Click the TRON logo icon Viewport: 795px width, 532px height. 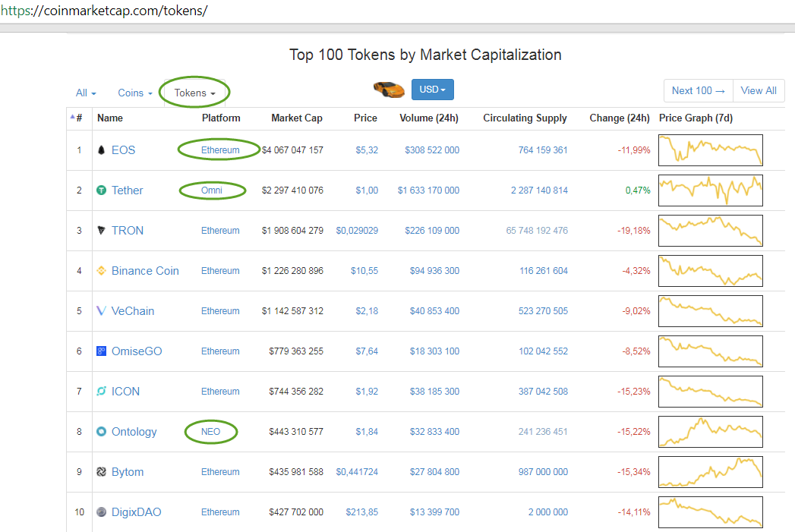coord(101,231)
